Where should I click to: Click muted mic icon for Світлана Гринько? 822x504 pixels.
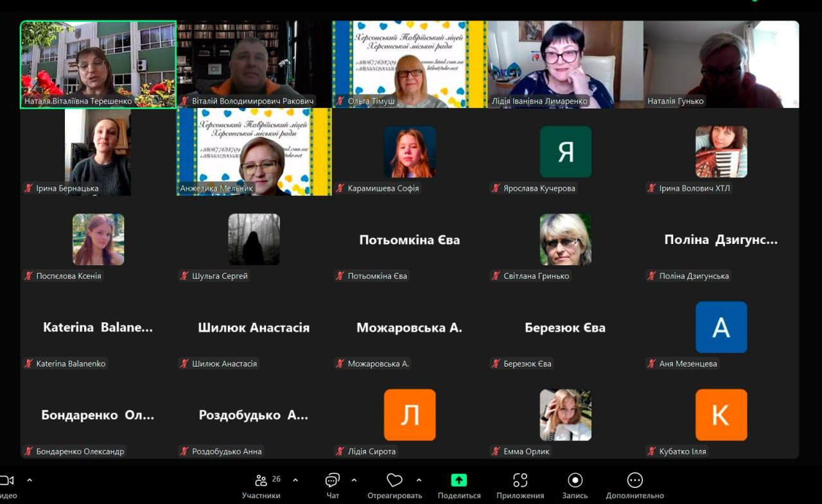tap(496, 275)
